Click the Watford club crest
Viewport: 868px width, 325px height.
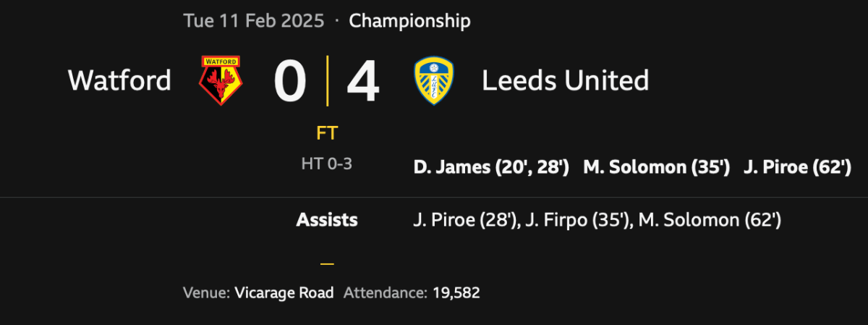point(221,81)
